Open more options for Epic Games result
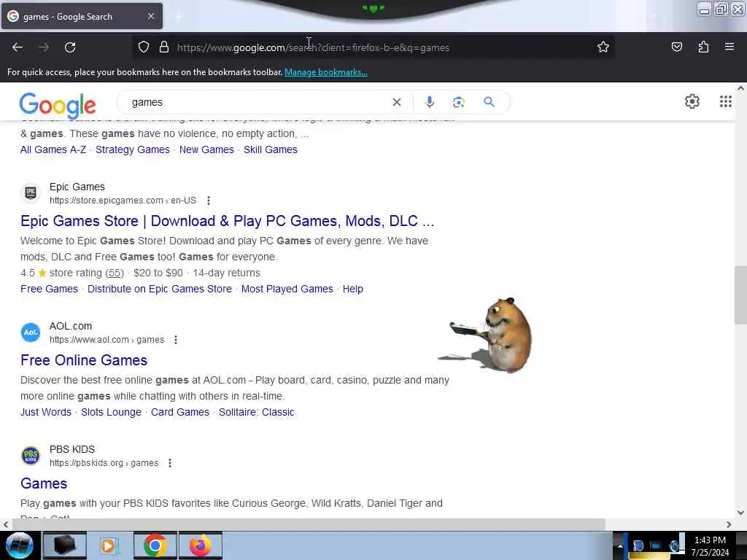The height and width of the screenshot is (560, 747). [208, 201]
